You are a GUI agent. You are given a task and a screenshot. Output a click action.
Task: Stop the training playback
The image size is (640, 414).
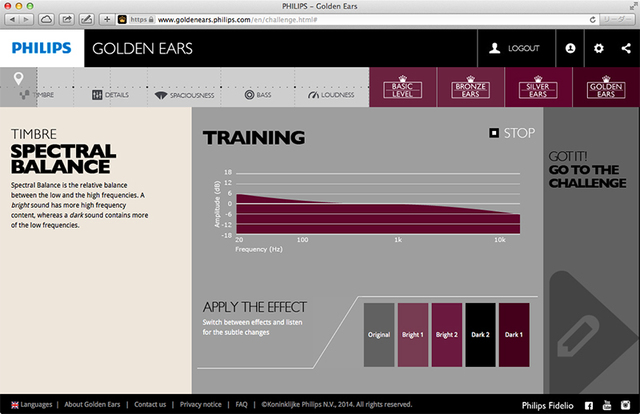pyautogui.click(x=512, y=133)
